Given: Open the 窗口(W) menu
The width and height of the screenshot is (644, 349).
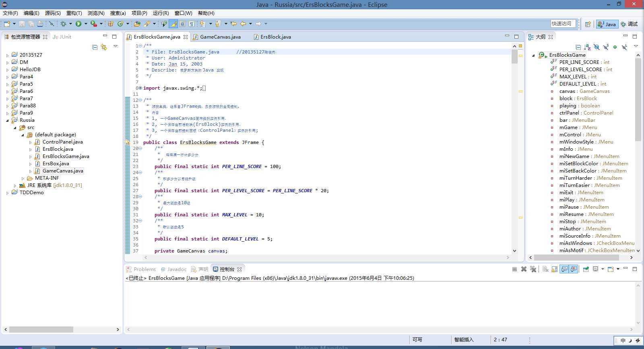Looking at the screenshot, I should 183,13.
